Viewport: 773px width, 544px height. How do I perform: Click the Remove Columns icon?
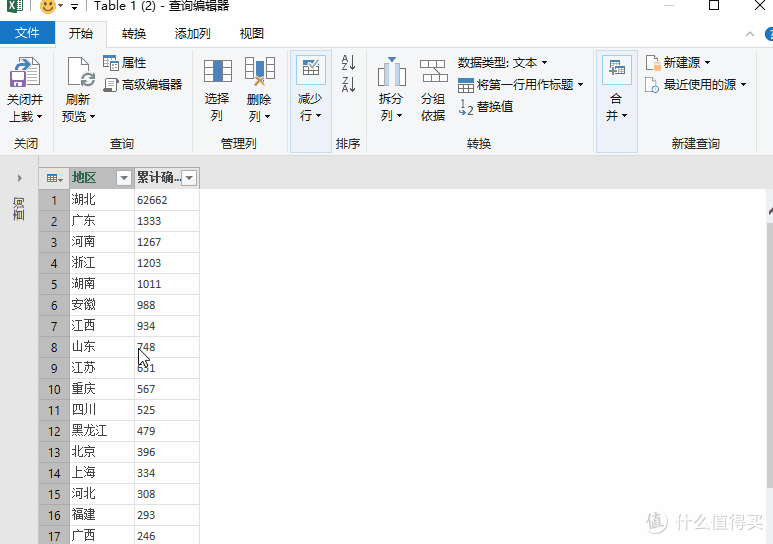click(x=259, y=73)
